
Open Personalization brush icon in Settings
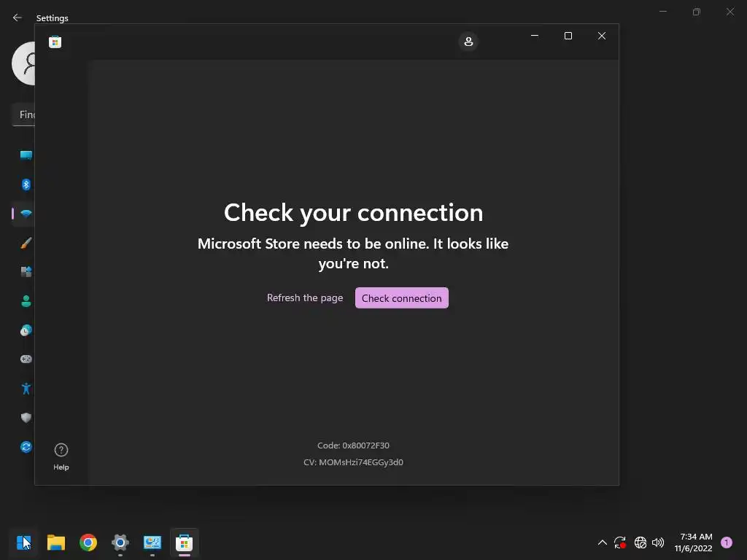pyautogui.click(x=26, y=243)
